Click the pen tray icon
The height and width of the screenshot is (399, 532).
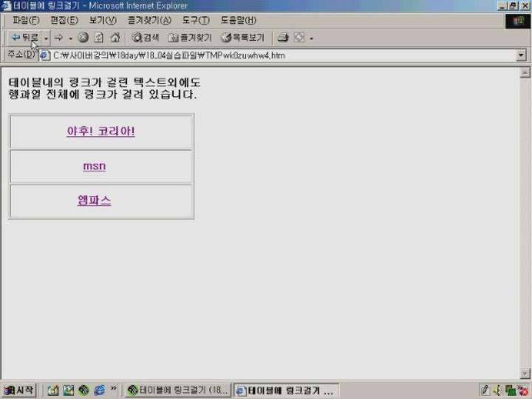click(485, 391)
